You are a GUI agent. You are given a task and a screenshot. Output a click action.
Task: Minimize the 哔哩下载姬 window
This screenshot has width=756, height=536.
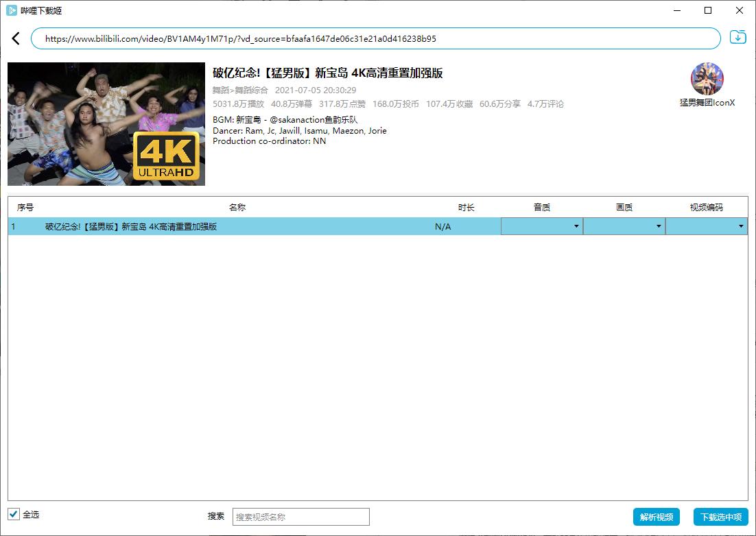676,10
